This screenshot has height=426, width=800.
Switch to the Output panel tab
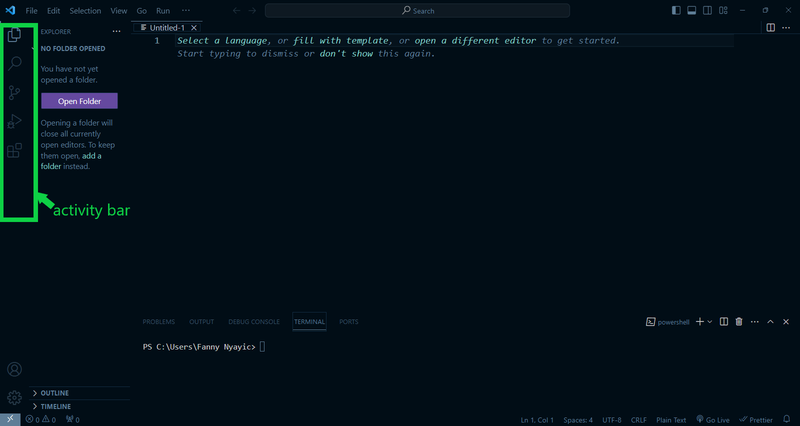click(x=202, y=322)
